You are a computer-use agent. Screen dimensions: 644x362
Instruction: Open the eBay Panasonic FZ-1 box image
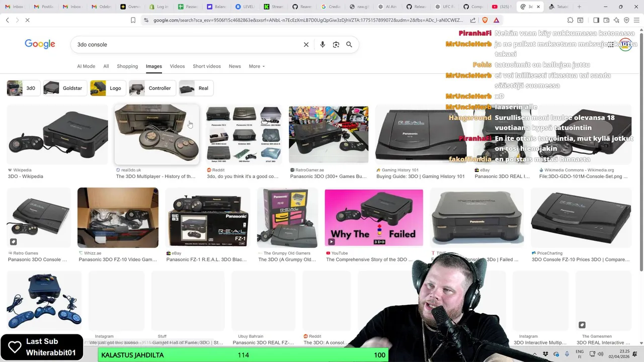(x=208, y=218)
